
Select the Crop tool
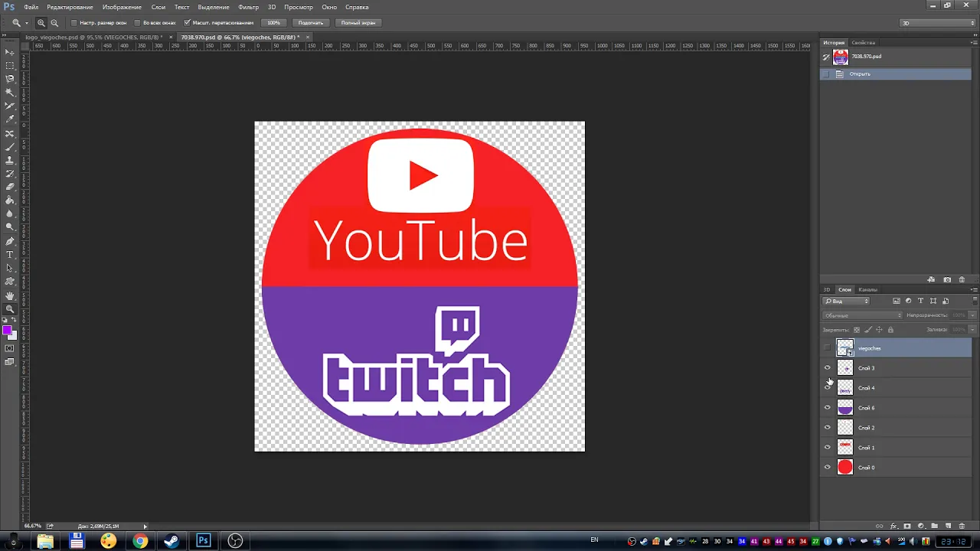pos(10,106)
